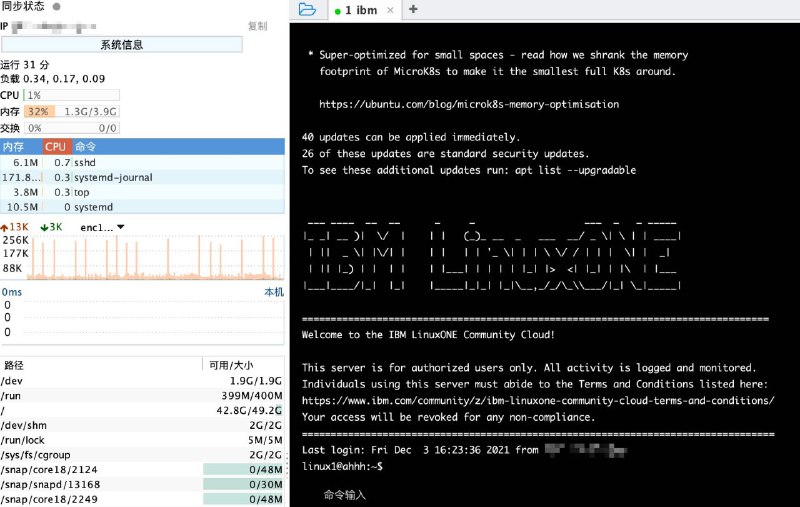Click the CPU usage 1% bar
This screenshot has width=800, height=507.
pos(71,95)
